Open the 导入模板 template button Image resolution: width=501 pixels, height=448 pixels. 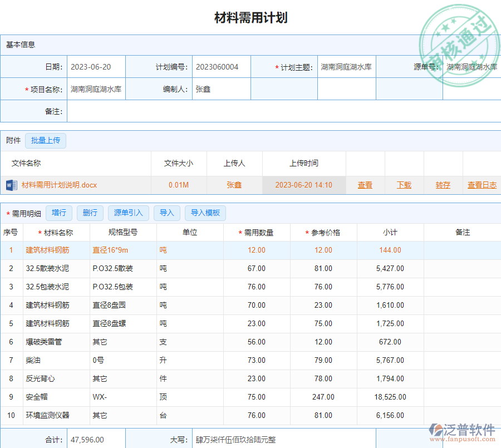pyautogui.click(x=205, y=213)
